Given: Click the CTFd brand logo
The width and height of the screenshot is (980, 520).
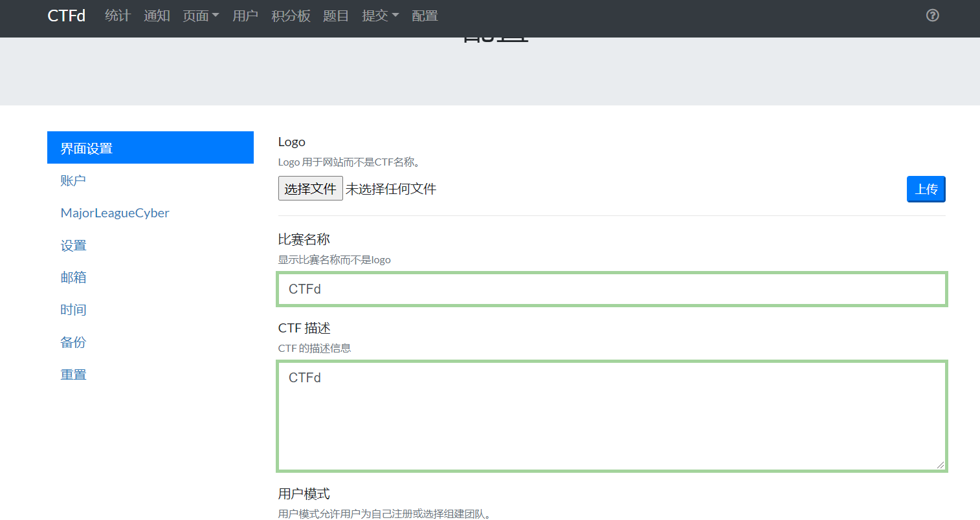Looking at the screenshot, I should tap(65, 16).
